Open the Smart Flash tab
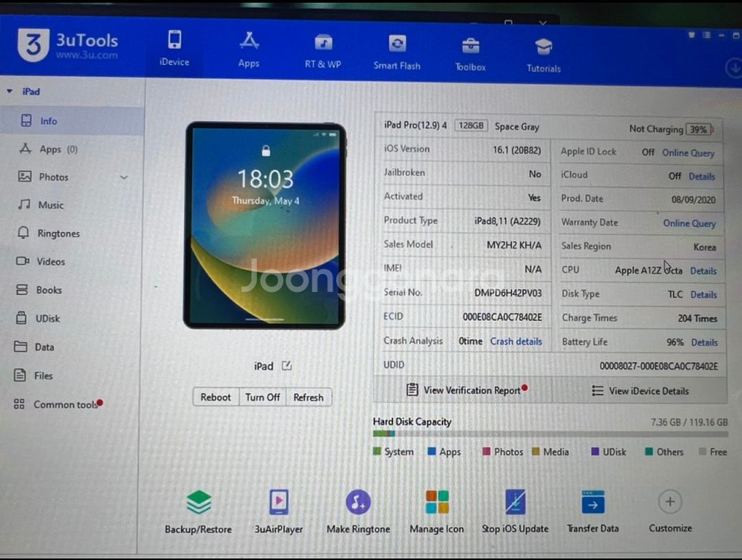Viewport: 742px width, 560px height. (x=397, y=52)
